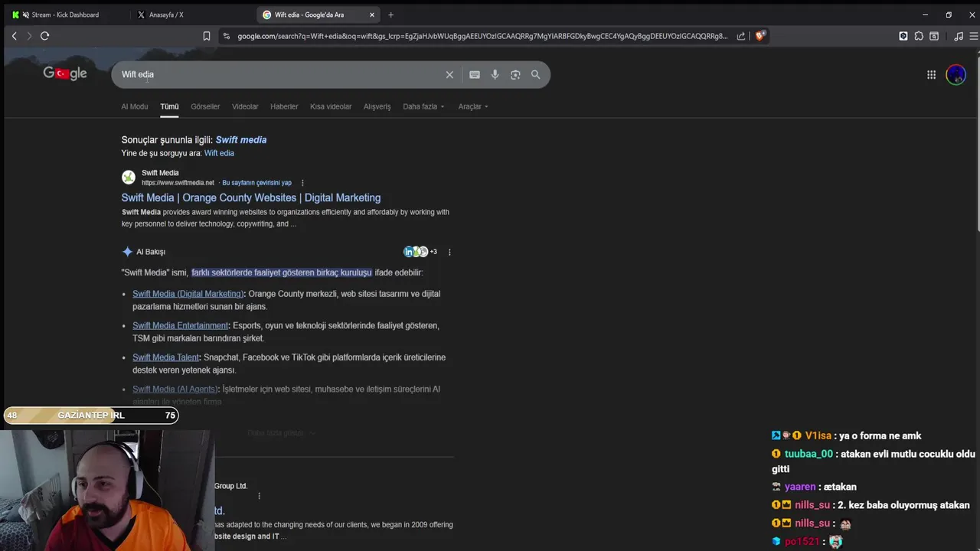Clear the search box with the X
980x551 pixels.
point(449,74)
